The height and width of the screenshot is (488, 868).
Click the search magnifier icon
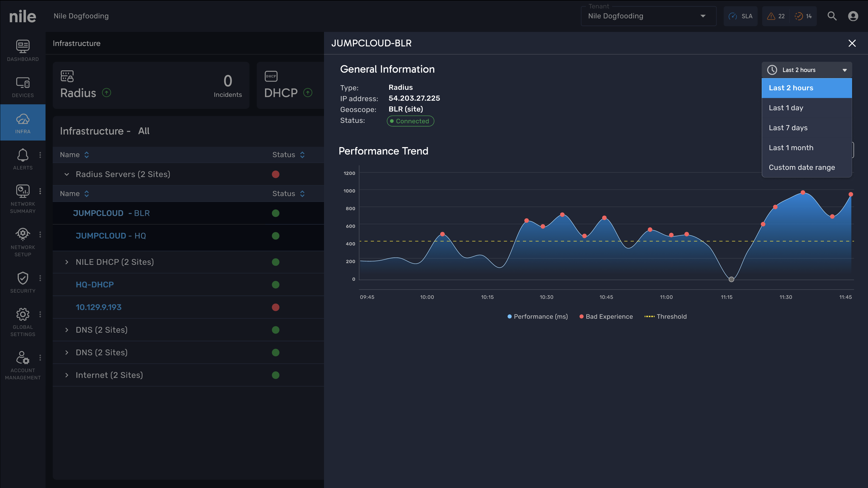click(x=832, y=16)
